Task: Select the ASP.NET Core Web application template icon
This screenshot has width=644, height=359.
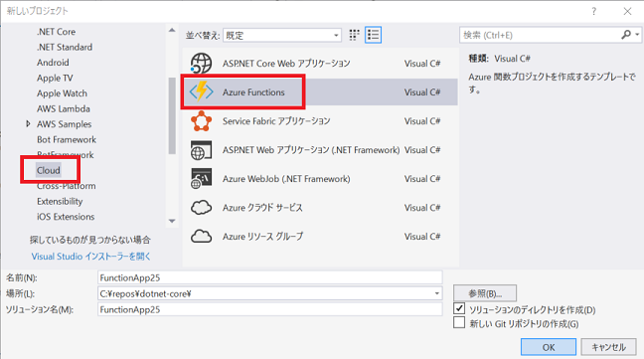Action: tap(201, 64)
